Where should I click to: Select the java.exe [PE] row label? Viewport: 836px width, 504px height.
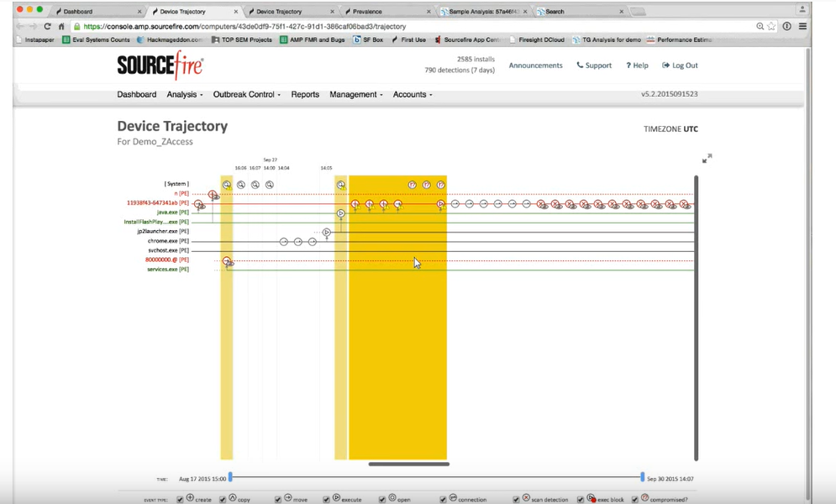point(173,212)
